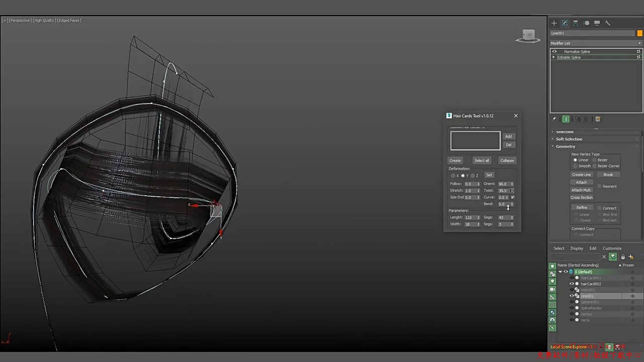Hide the Normalize Spline modifier eye
The image size is (644, 362).
(554, 51)
